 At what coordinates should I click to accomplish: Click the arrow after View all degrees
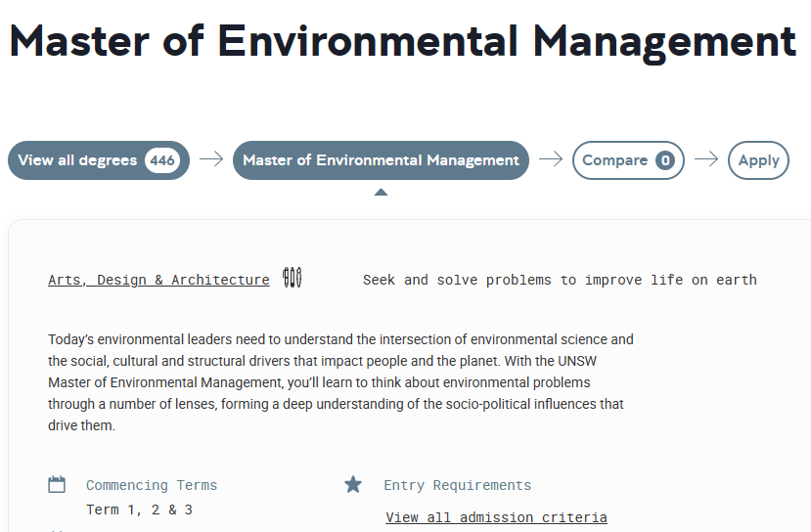211,158
